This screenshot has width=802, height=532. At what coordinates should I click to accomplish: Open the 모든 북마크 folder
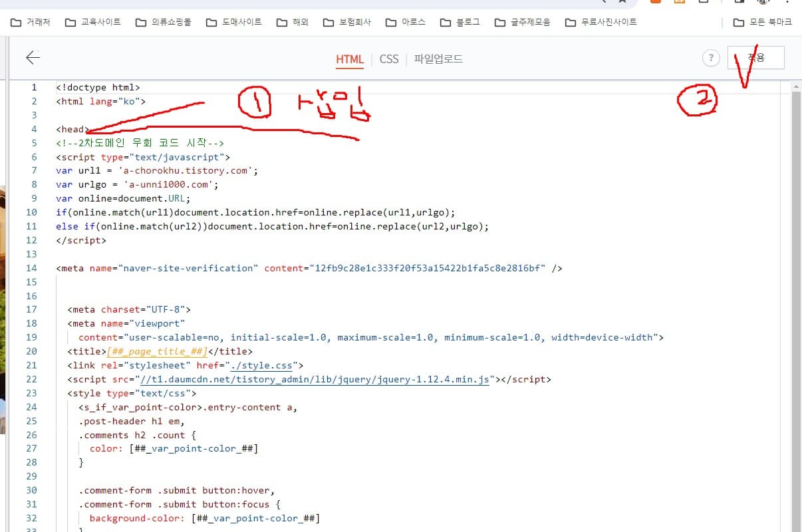coord(763,22)
